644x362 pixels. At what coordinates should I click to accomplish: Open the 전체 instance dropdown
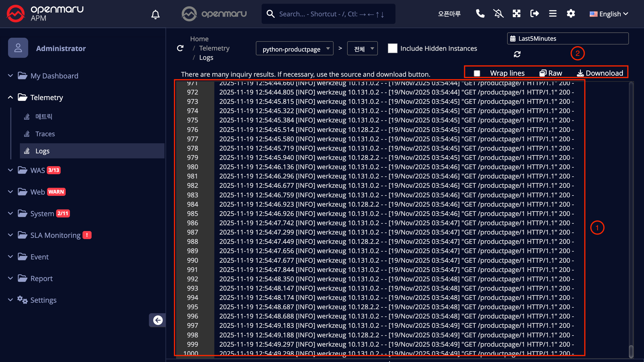point(362,49)
